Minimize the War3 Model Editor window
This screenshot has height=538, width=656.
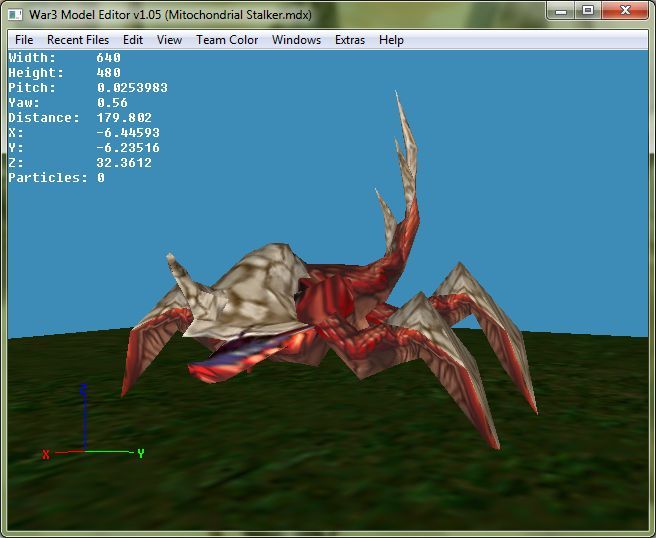tap(561, 10)
